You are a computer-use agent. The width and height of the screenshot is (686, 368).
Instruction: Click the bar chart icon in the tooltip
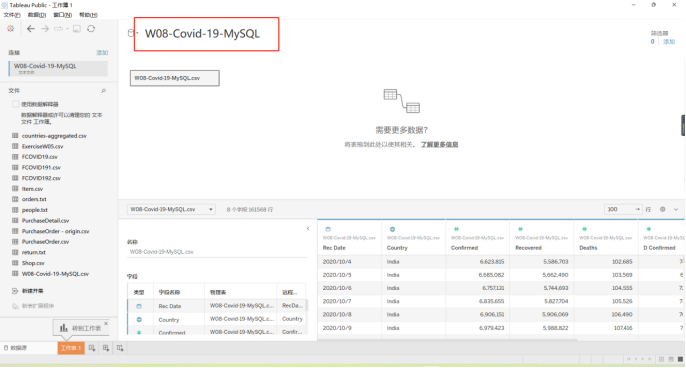tap(64, 327)
